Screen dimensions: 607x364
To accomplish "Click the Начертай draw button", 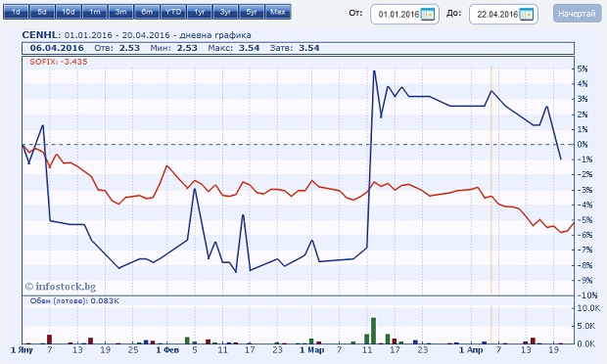I will coord(577,14).
